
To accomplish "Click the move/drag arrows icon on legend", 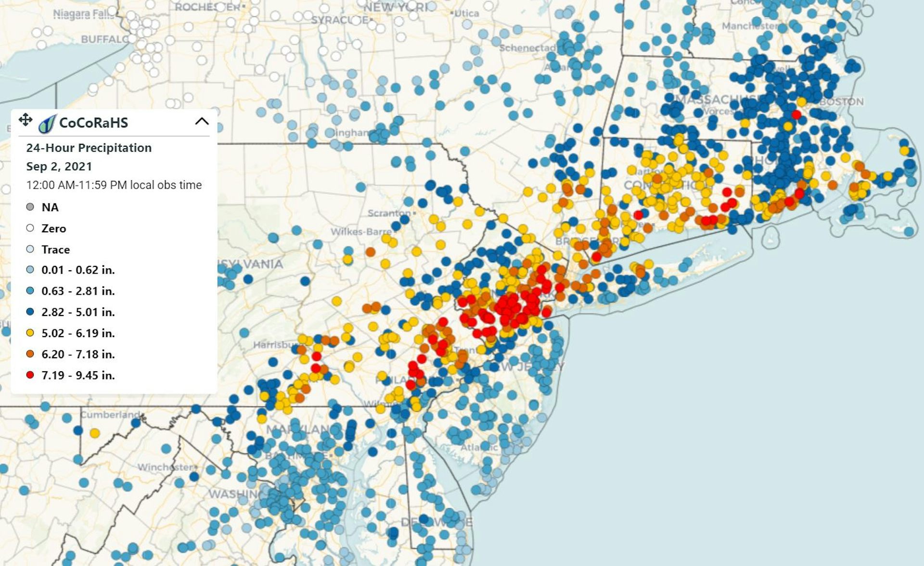I will (x=26, y=120).
